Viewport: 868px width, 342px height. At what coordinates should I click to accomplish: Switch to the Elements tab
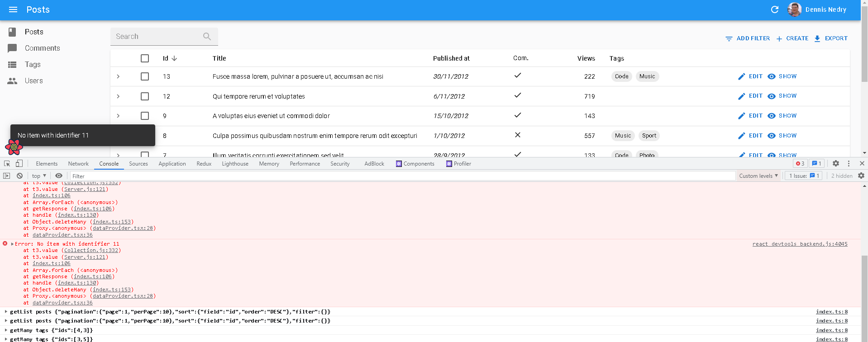point(47,164)
